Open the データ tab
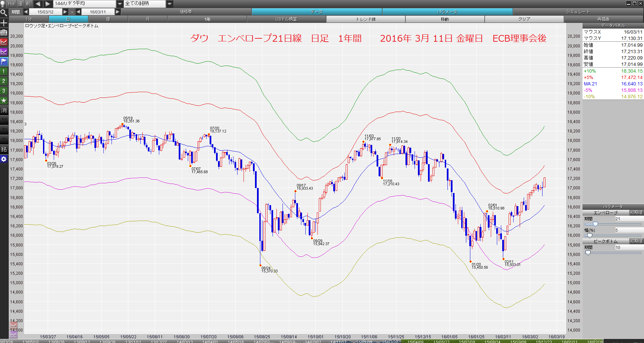Screen dimensions: 644x343 coord(317,12)
